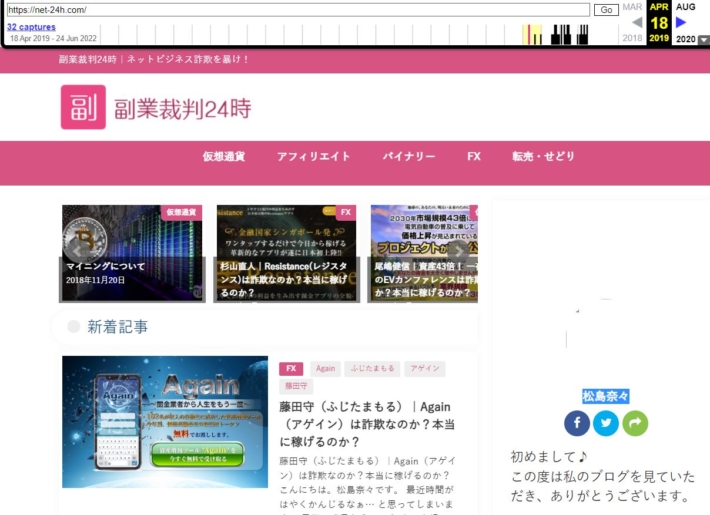Click the Wayback URL input field
This screenshot has height=515, width=710.
pyautogui.click(x=298, y=10)
